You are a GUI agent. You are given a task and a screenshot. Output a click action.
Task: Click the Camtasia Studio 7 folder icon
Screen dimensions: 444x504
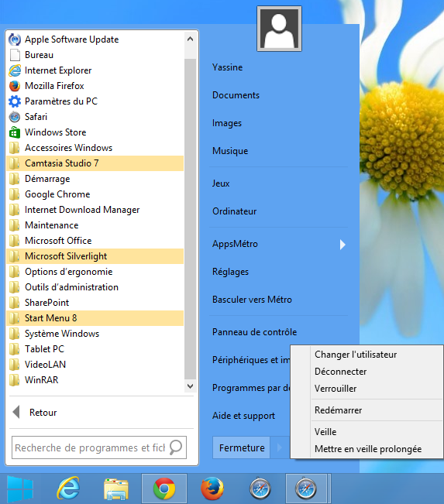click(15, 163)
